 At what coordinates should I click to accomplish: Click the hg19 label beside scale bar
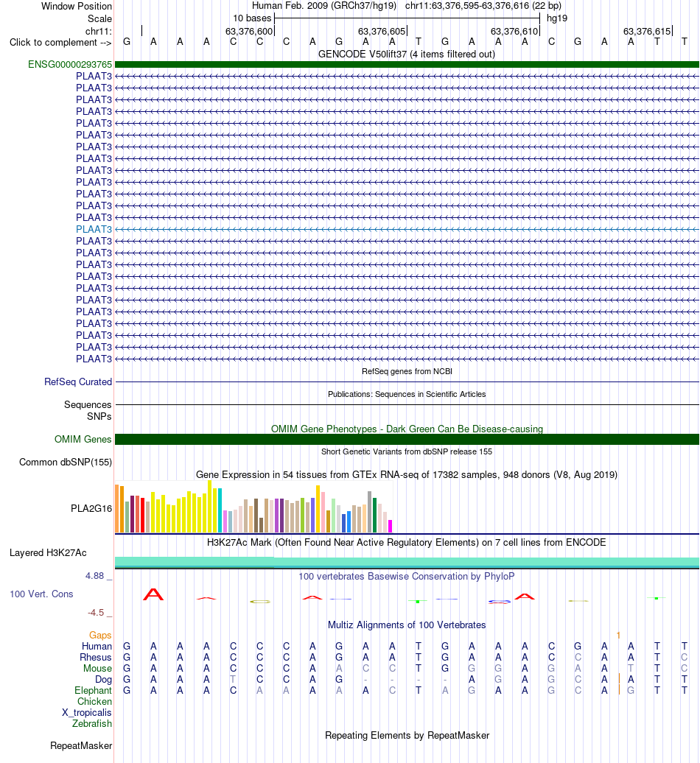(557, 18)
